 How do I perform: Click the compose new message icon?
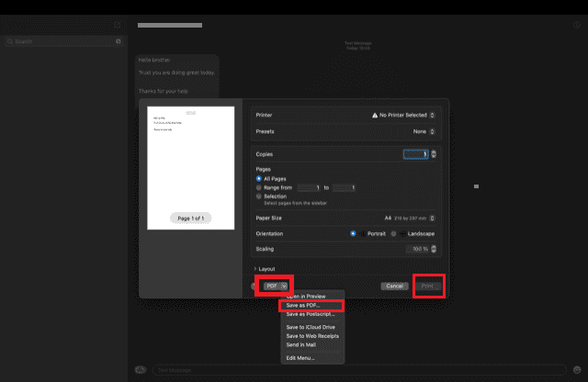[117, 25]
